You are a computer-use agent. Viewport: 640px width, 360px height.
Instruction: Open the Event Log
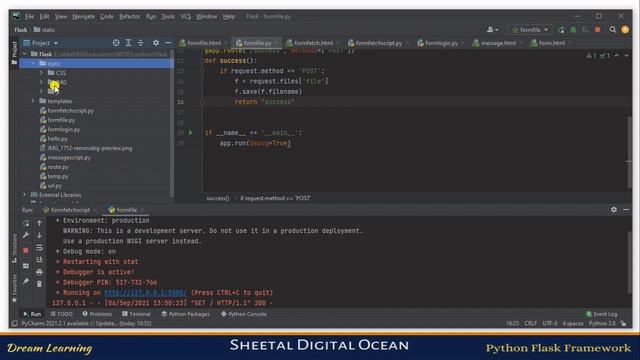pyautogui.click(x=602, y=314)
